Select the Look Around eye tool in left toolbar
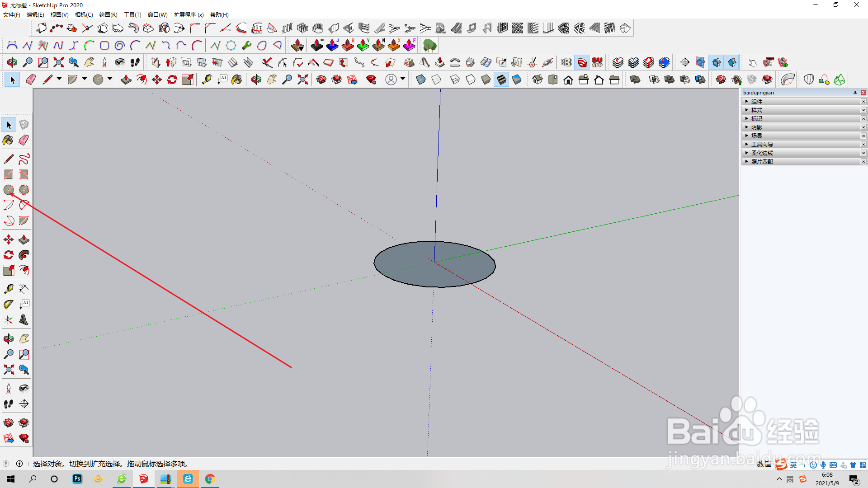Image resolution: width=868 pixels, height=488 pixels. (24, 389)
